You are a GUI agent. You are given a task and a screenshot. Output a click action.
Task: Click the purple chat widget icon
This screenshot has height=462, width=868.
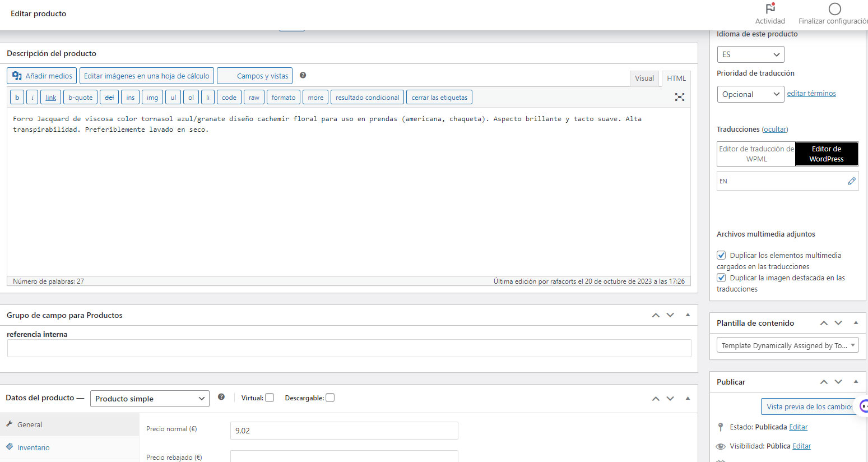[864, 406]
